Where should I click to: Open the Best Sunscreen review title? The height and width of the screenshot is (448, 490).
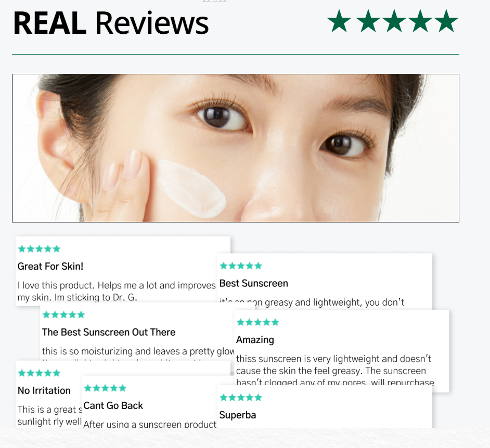click(x=253, y=283)
